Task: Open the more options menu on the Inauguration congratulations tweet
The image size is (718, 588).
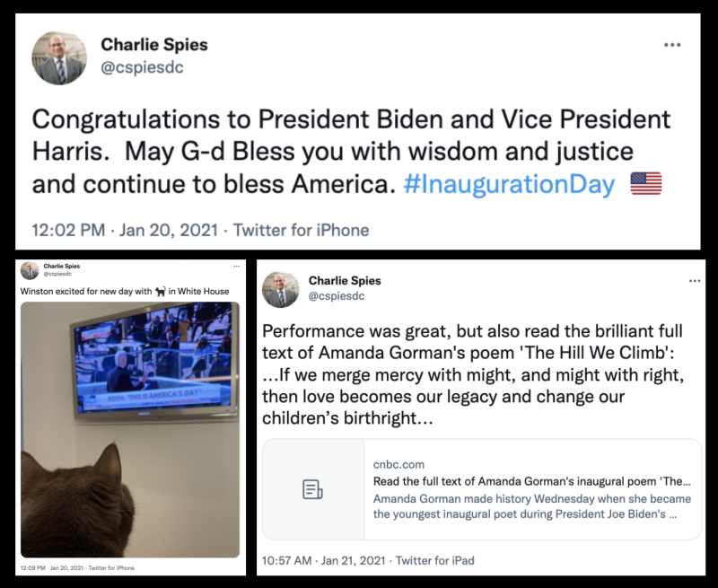Action: click(672, 45)
